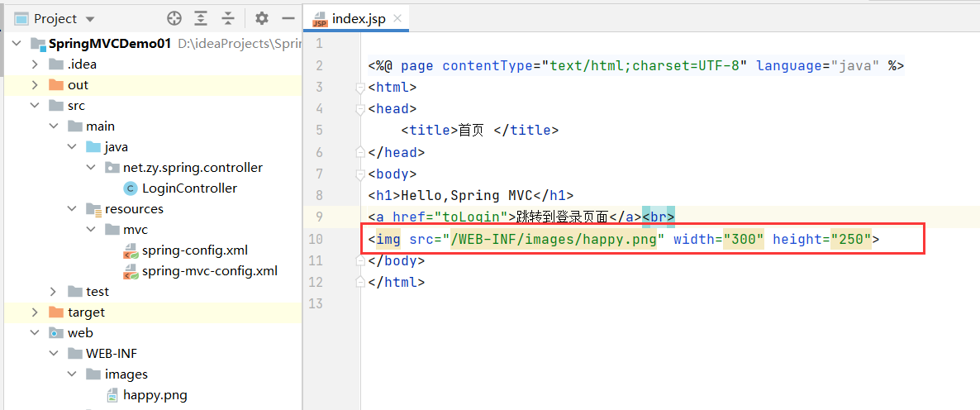
Task: Click the LoginController class icon
Action: (x=130, y=188)
